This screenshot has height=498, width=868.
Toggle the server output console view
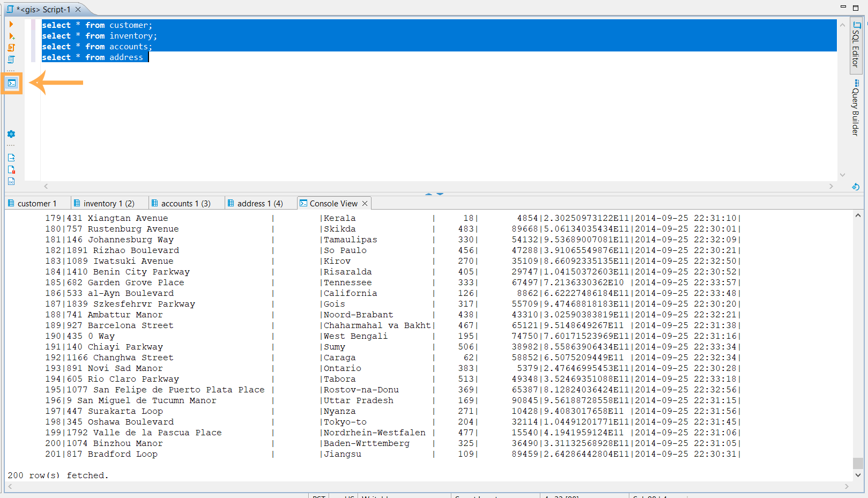pos(11,83)
